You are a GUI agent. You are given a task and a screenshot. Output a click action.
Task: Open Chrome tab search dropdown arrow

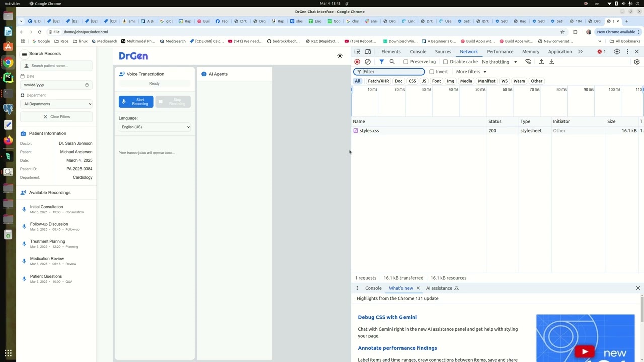pyautogui.click(x=21, y=21)
